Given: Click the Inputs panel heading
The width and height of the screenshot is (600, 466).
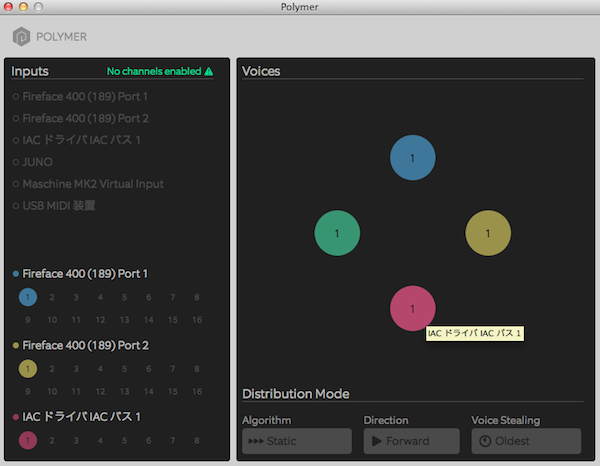Looking at the screenshot, I should tap(30, 71).
